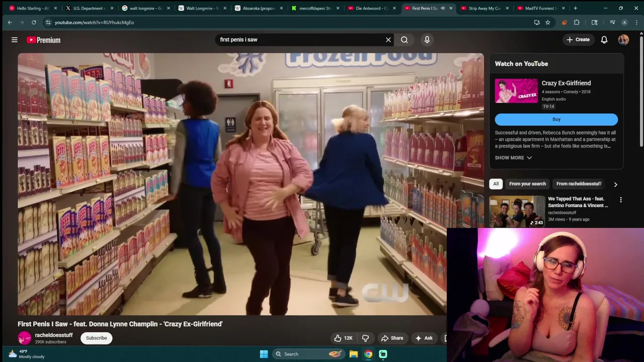The width and height of the screenshot is (644, 362).
Task: Switch to the Absaroka Wikipedia tab
Action: 258,8
